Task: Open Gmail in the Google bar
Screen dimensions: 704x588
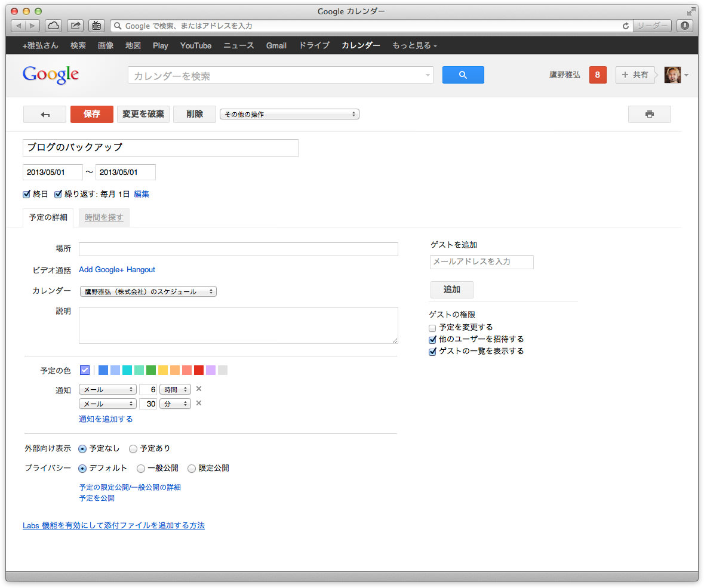Action: point(276,45)
